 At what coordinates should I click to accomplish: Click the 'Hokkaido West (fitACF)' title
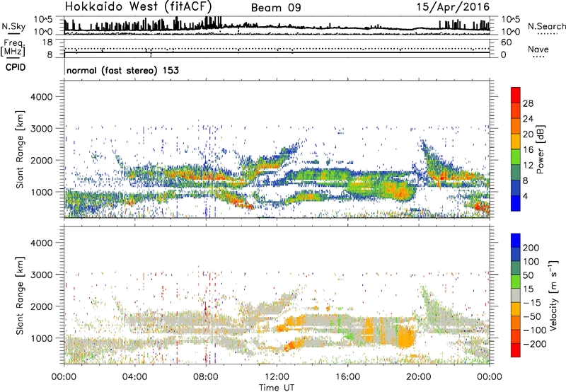138,6
